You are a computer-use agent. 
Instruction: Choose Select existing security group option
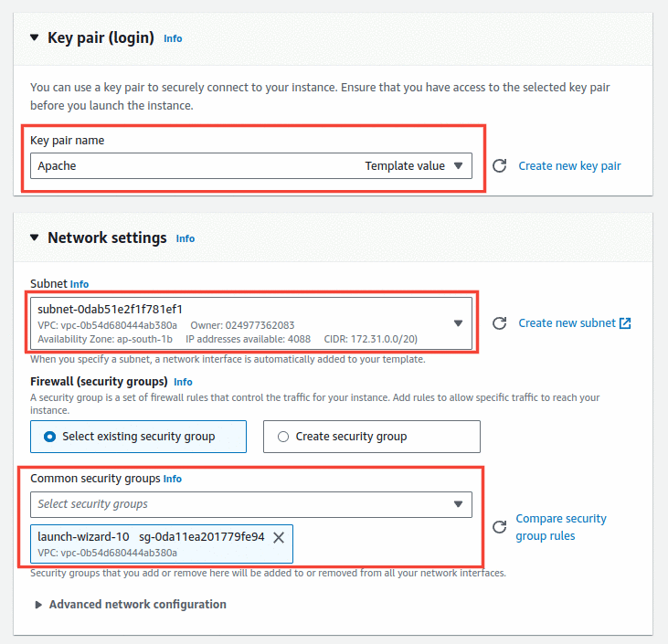coord(139,437)
